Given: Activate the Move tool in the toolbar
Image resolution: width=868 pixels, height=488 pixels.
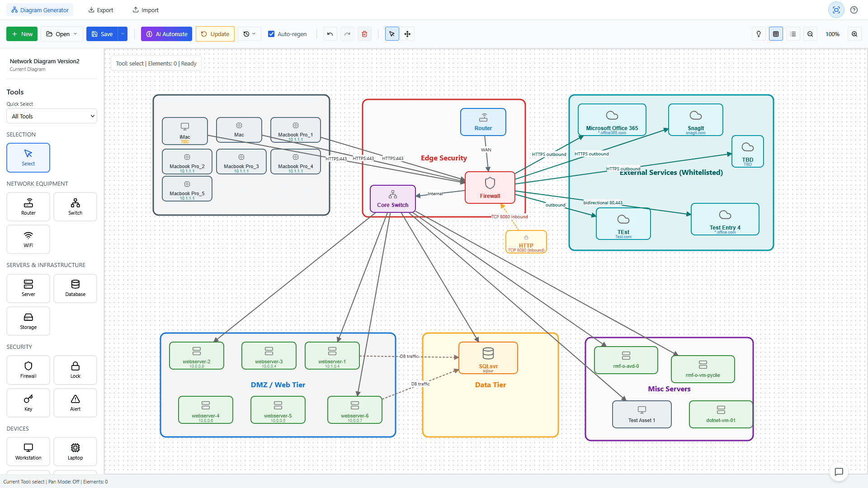Looking at the screenshot, I should [407, 33].
